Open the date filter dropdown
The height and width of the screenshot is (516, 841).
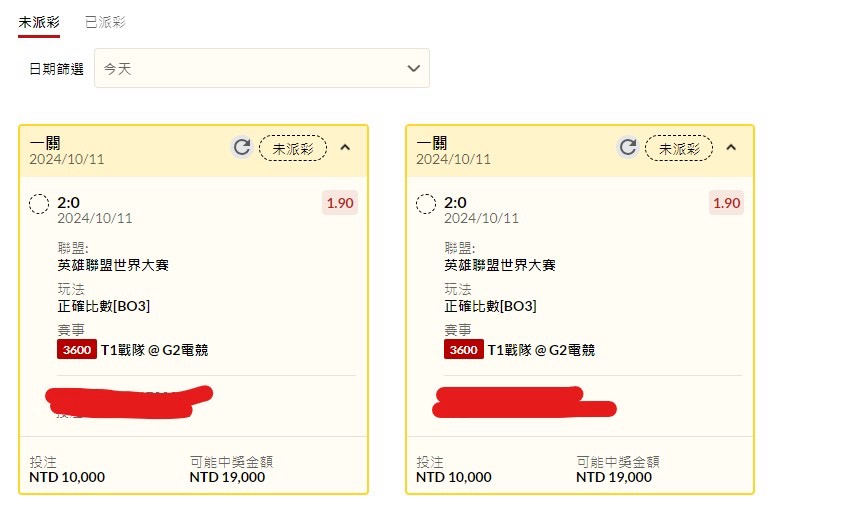click(262, 69)
